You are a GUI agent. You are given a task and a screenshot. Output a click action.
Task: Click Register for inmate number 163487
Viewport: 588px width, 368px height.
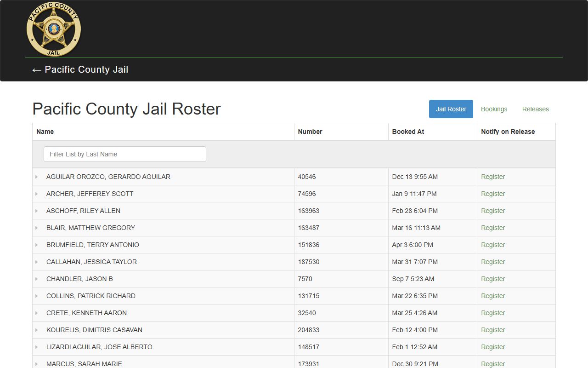point(492,228)
